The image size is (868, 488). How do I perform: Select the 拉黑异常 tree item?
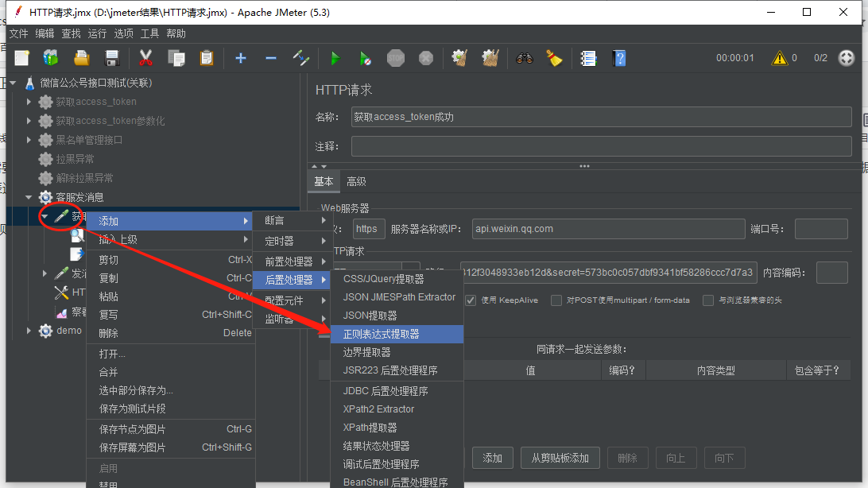[x=75, y=159]
